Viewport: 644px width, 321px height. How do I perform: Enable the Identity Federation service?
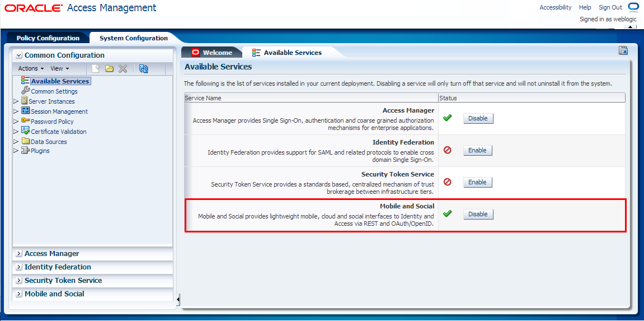pyautogui.click(x=478, y=151)
